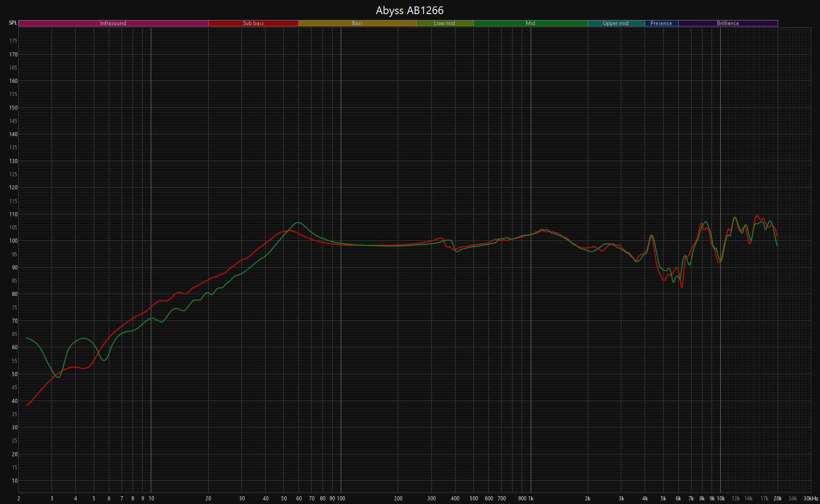Click the red curve's lowest point at far left
The height and width of the screenshot is (504, 820).
pos(27,405)
